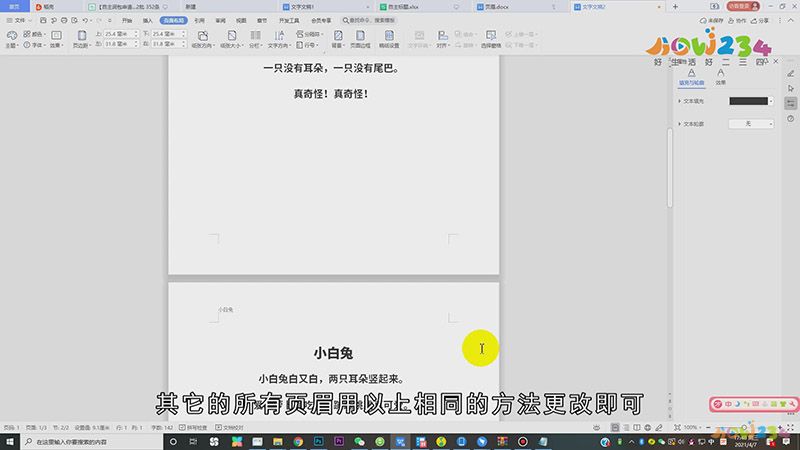
Task: Click the 稿纸设置 manuscript paper button
Action: pos(389,39)
